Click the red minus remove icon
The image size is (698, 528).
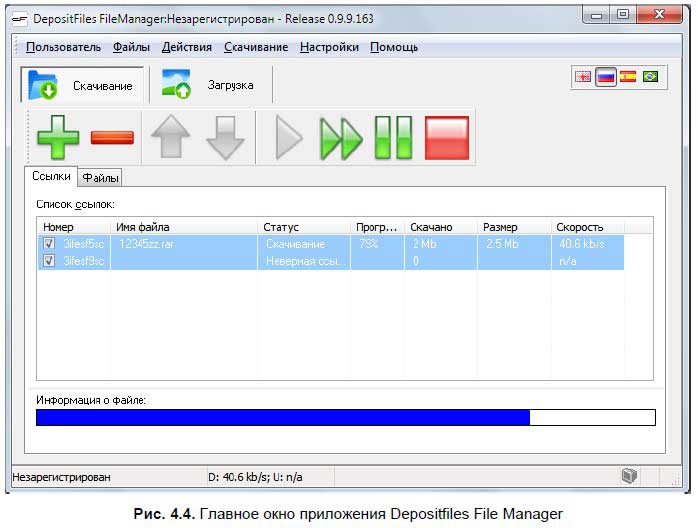click(x=112, y=138)
